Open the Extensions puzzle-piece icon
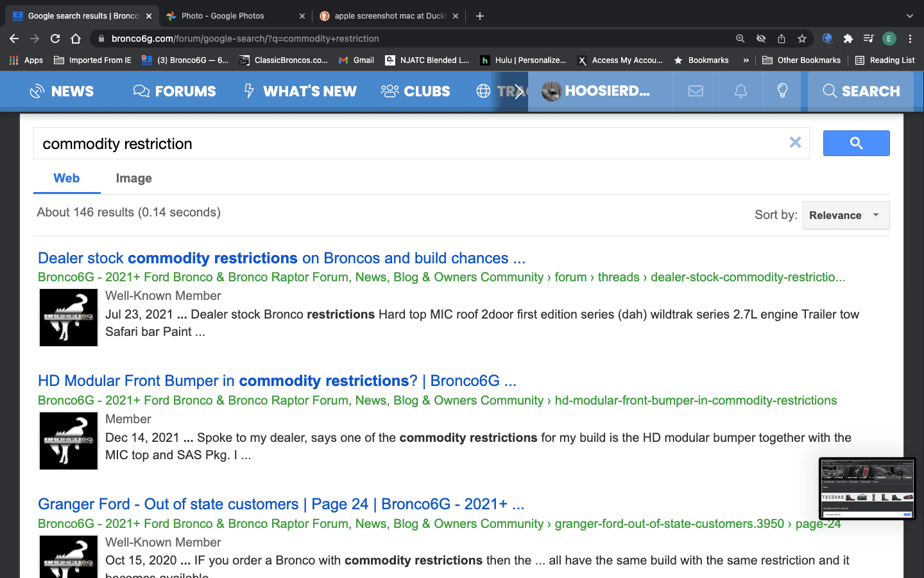The width and height of the screenshot is (924, 578). pos(848,39)
